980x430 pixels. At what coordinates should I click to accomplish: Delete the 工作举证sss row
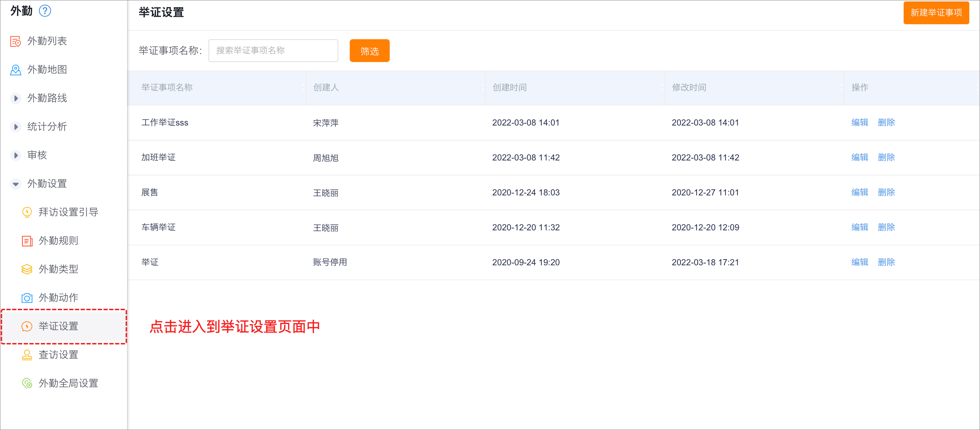click(x=886, y=122)
